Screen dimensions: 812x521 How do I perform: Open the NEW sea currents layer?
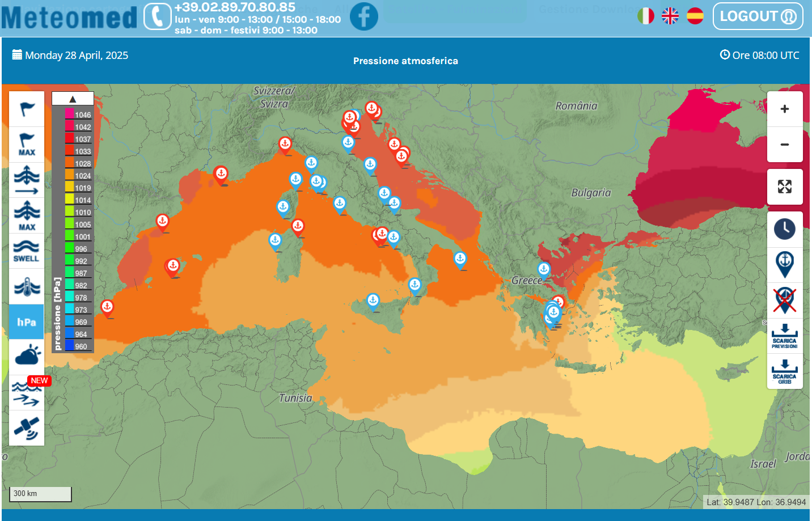pyautogui.click(x=27, y=393)
